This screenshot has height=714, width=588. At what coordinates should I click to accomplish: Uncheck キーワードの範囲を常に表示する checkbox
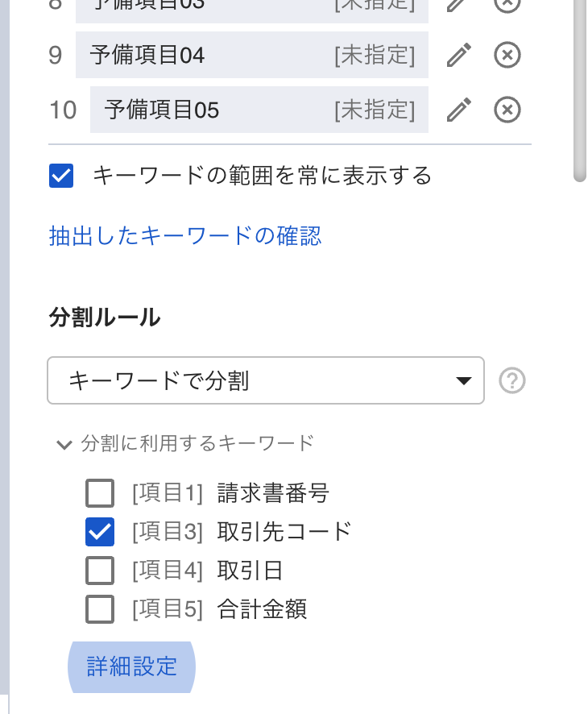coord(61,176)
